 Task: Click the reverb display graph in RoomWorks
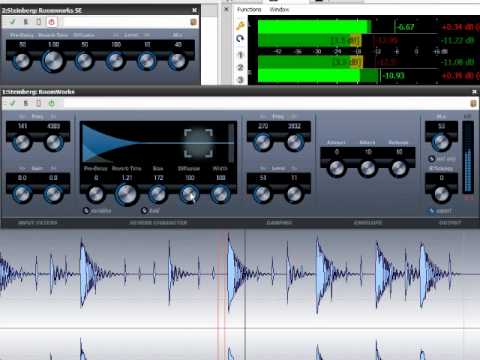click(x=158, y=142)
